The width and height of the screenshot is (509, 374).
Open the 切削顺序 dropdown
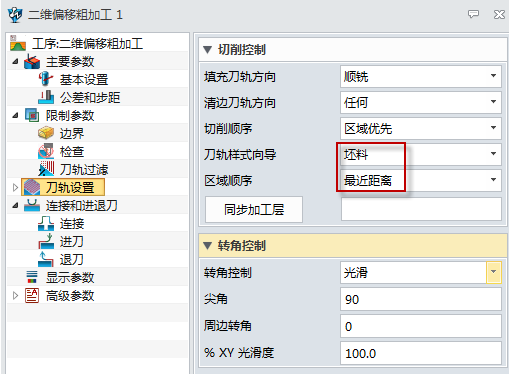pos(493,128)
